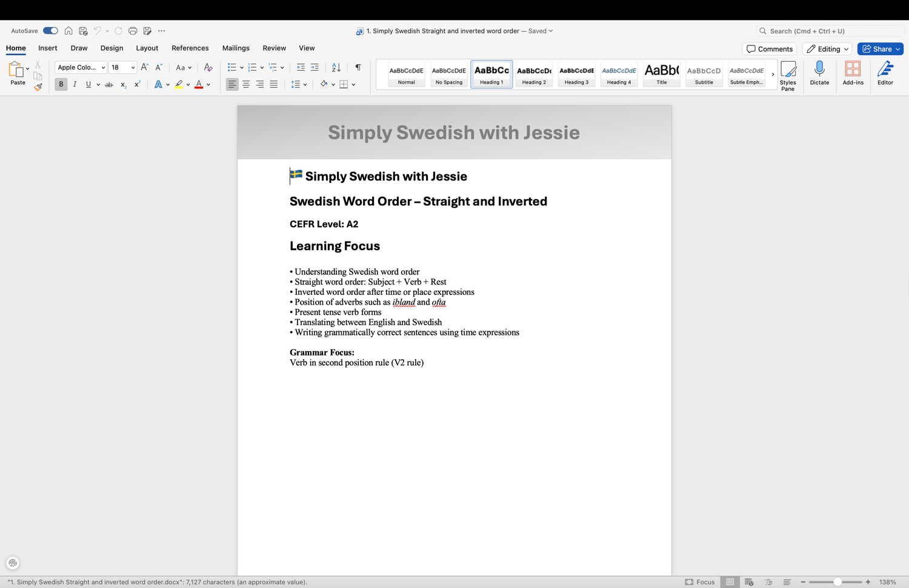Viewport: 909px width, 588px height.
Task: Toggle Italic formatting
Action: [75, 84]
